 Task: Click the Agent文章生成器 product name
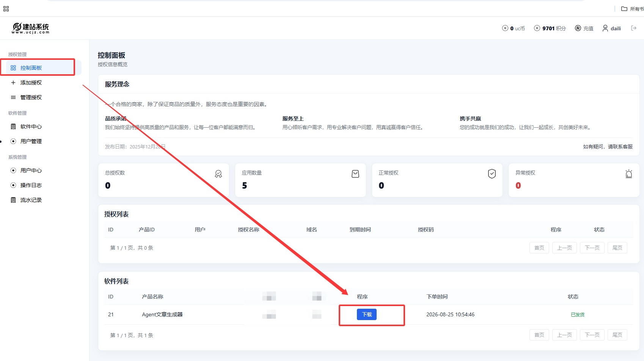point(162,314)
